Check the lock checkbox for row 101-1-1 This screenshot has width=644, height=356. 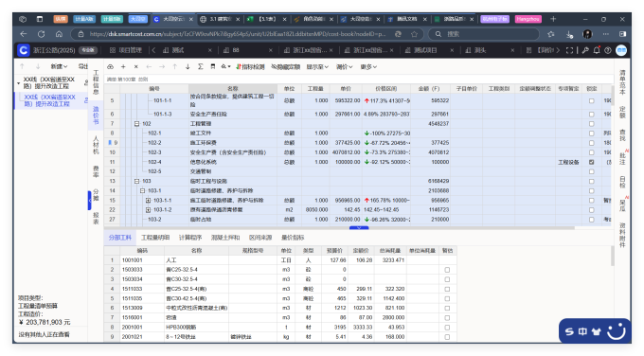591,100
